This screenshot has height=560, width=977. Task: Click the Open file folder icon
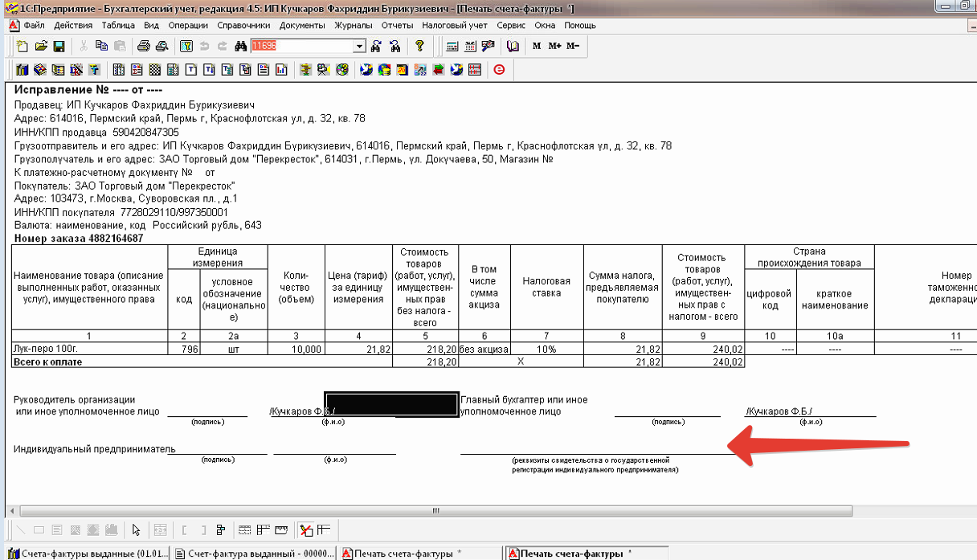pos(39,46)
